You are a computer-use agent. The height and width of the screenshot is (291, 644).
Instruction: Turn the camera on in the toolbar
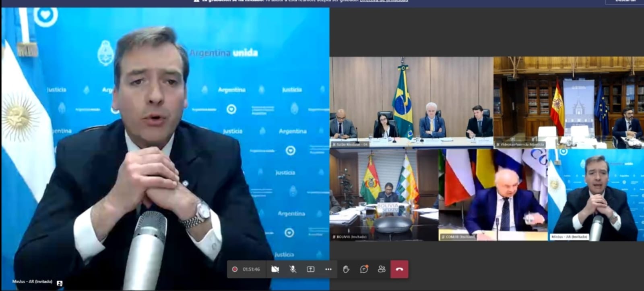coord(275,269)
